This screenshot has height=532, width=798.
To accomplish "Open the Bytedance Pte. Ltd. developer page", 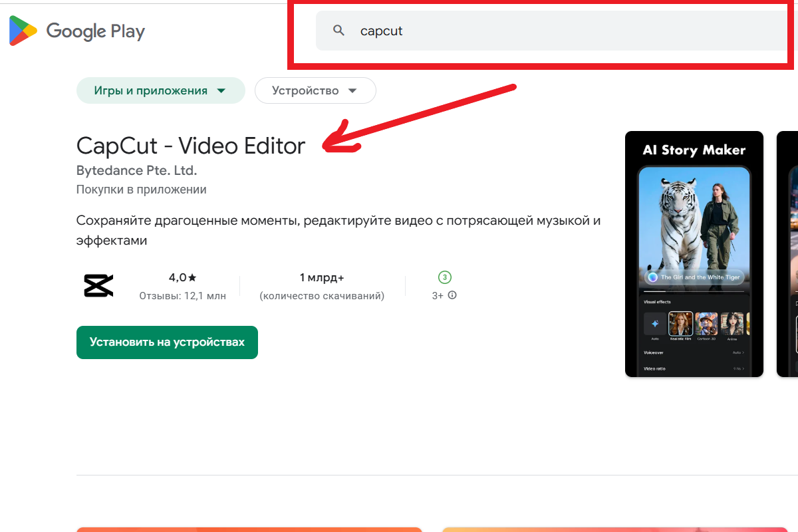I will 136,170.
